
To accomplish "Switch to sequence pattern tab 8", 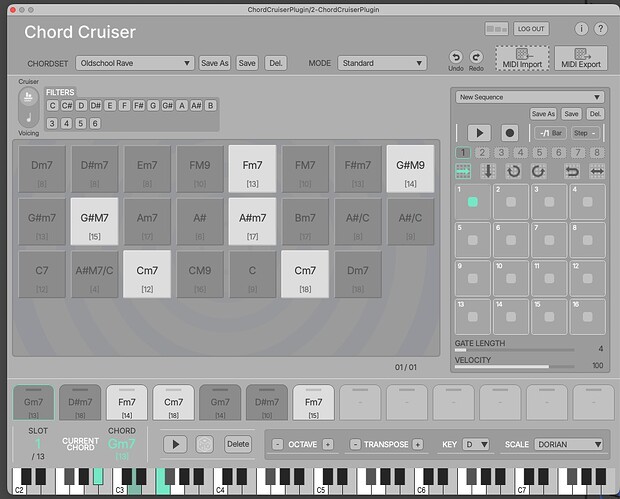I will click(597, 153).
